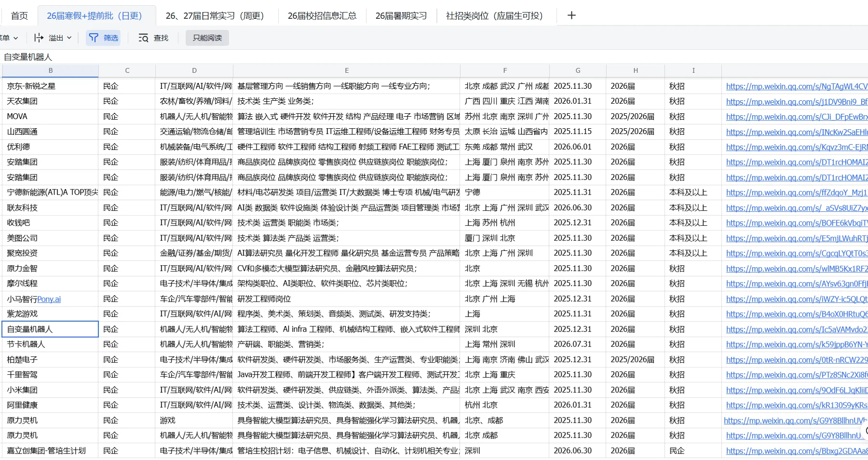Click the 溢出 overflow tool icon
Viewport: 868px width, 460px height.
[x=38, y=38]
